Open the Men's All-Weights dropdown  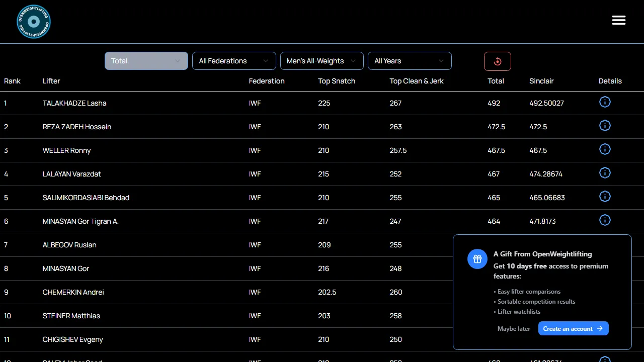(x=321, y=61)
